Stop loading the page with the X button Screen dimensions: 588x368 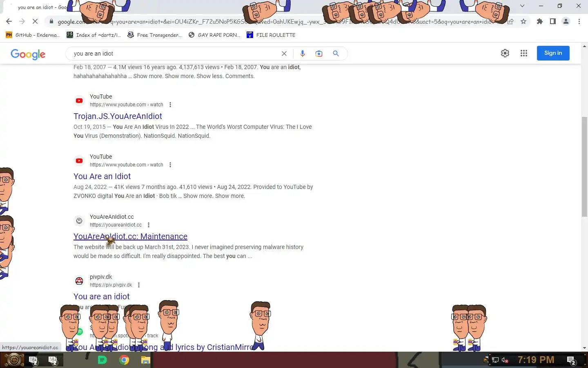pyautogui.click(x=35, y=21)
